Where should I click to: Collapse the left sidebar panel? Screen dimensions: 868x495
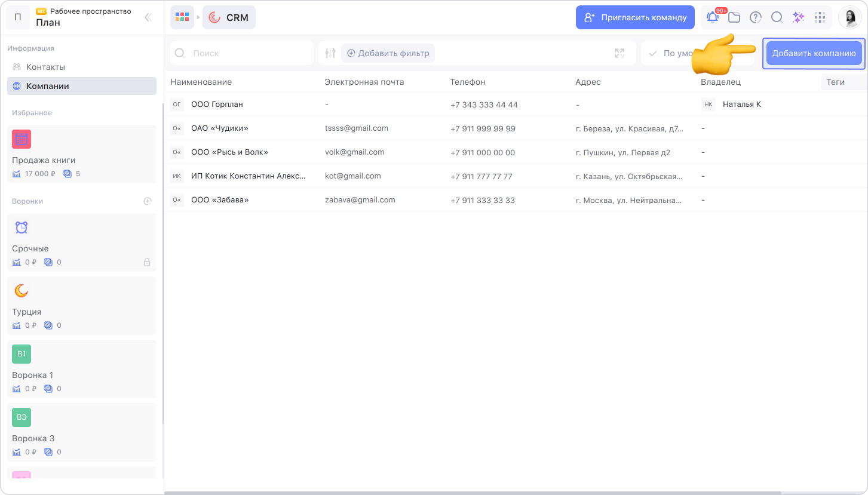tap(148, 17)
